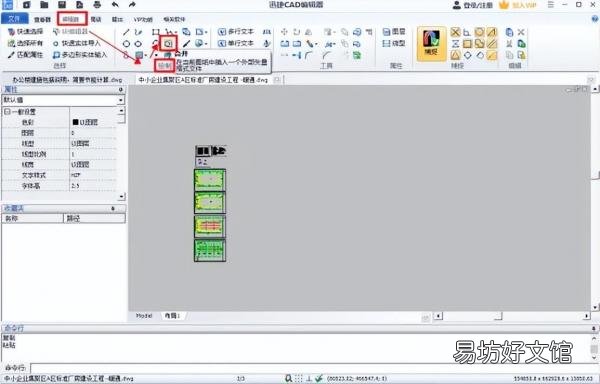
Task: Open the default value dropdown in Properties
Action: 121,100
